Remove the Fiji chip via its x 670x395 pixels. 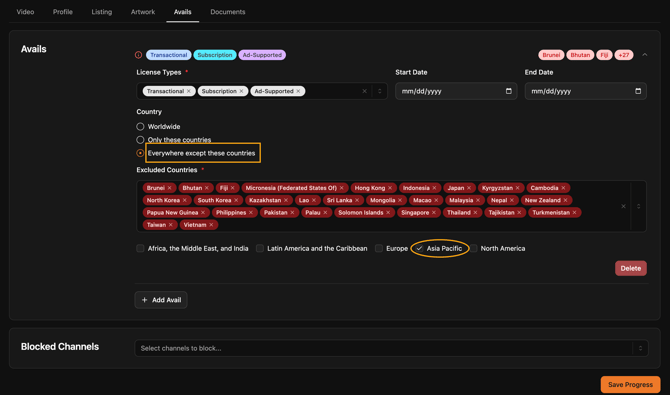point(232,188)
